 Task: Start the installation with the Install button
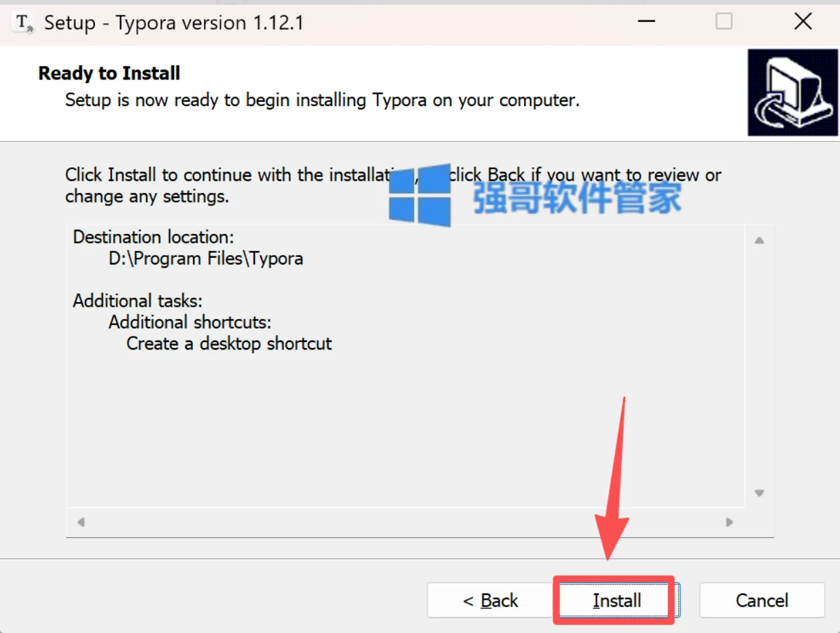point(616,600)
